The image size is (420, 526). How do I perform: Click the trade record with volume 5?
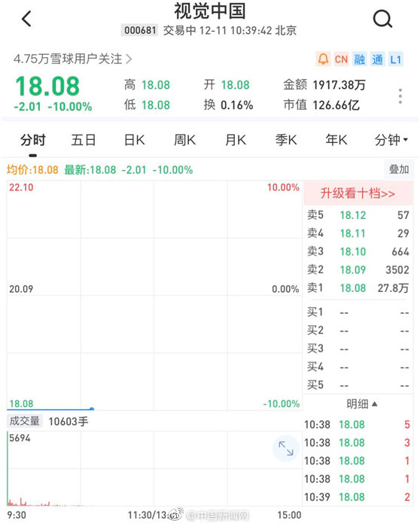point(358,424)
